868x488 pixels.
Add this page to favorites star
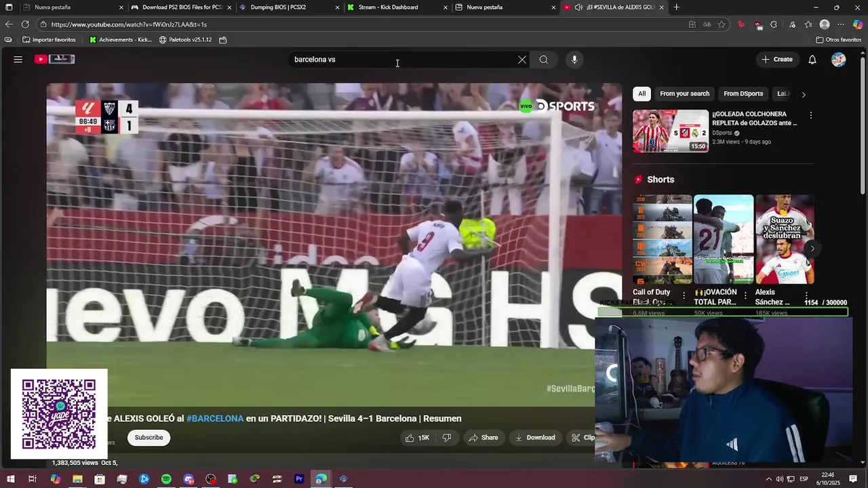(722, 24)
